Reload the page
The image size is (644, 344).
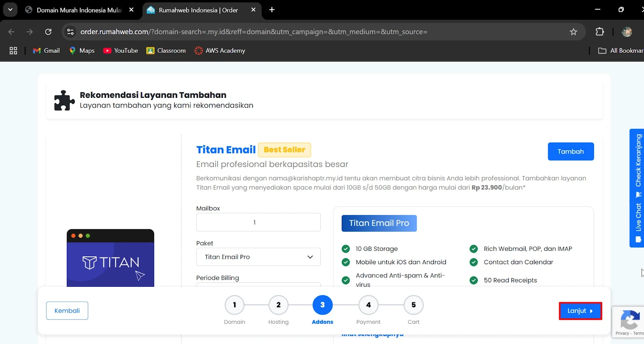pyautogui.click(x=48, y=32)
